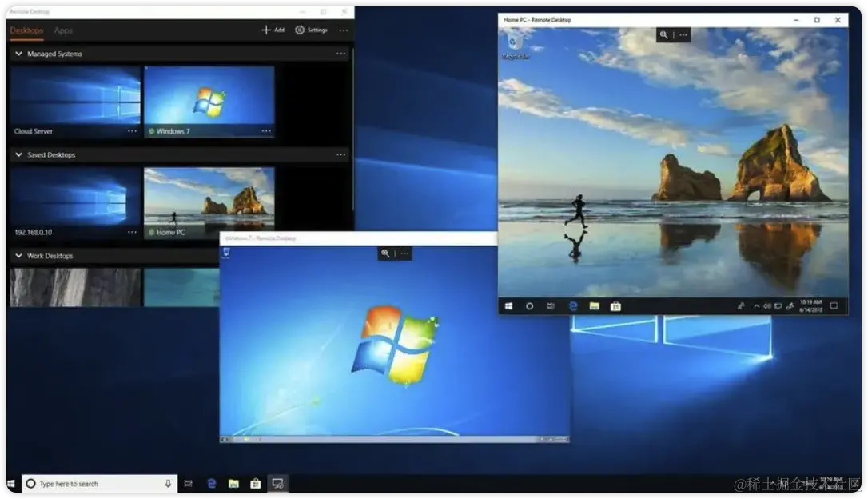The height and width of the screenshot is (499, 868).
Task: Click Task View in Home PC remote taskbar
Action: click(551, 306)
